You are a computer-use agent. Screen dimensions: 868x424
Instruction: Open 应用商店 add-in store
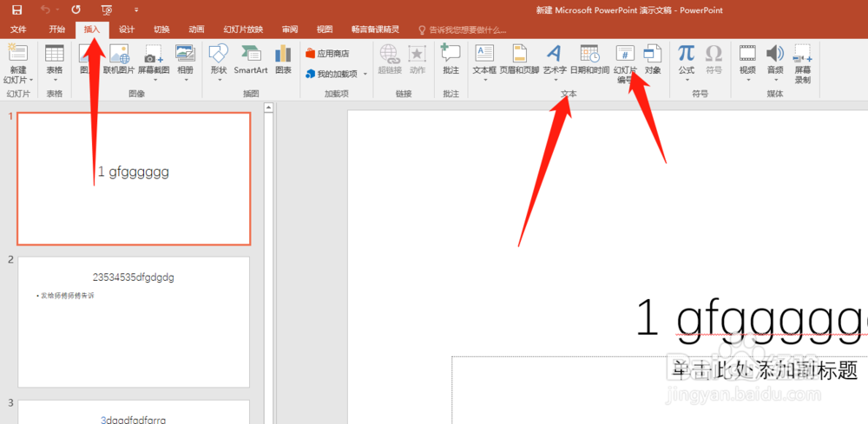(x=327, y=54)
